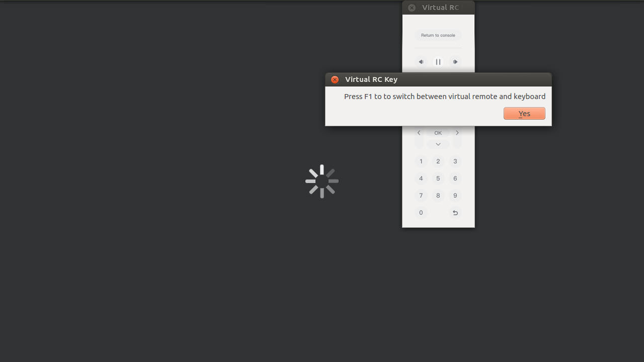Click the pause button on the virtual remote

pos(438,62)
